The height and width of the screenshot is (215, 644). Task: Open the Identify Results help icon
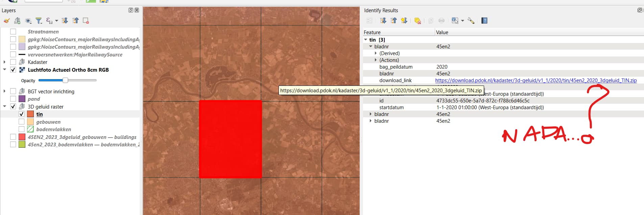(x=484, y=21)
